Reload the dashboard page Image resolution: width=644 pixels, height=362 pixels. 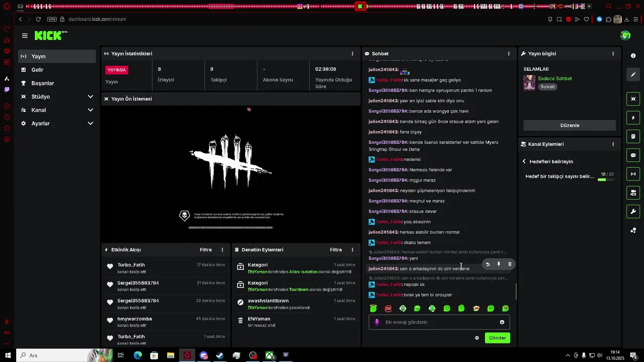(x=38, y=19)
